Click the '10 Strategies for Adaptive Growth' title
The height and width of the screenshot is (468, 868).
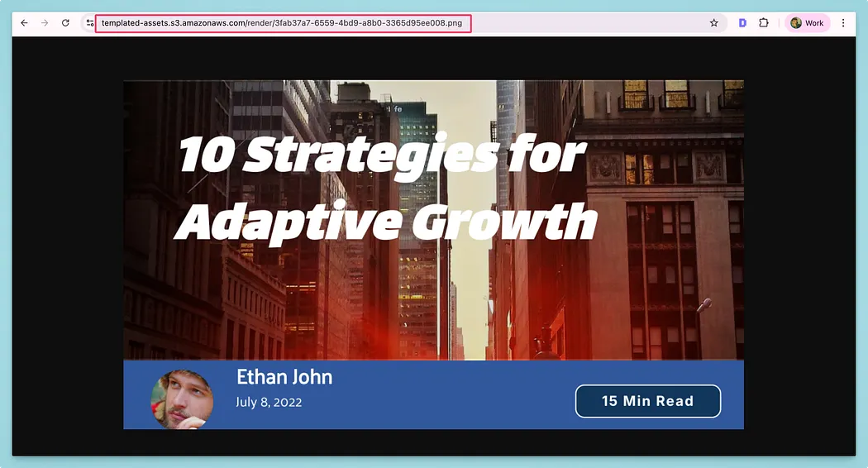[385, 189]
